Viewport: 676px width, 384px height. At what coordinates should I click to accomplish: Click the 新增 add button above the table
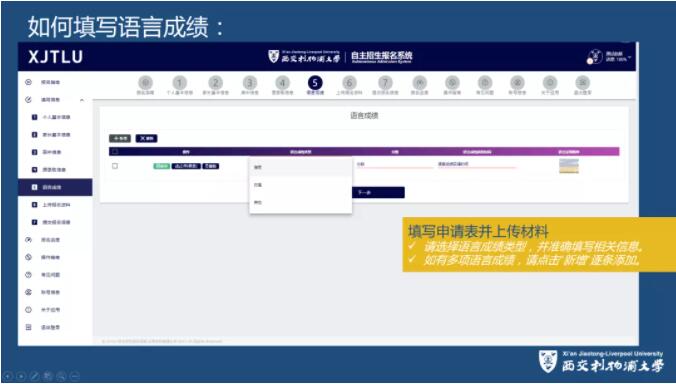tap(120, 138)
